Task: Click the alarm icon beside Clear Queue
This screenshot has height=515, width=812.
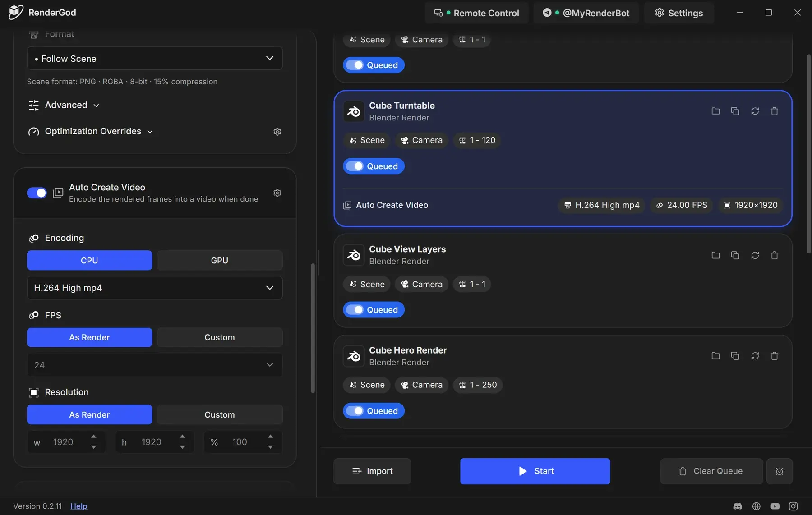Action: pos(780,471)
